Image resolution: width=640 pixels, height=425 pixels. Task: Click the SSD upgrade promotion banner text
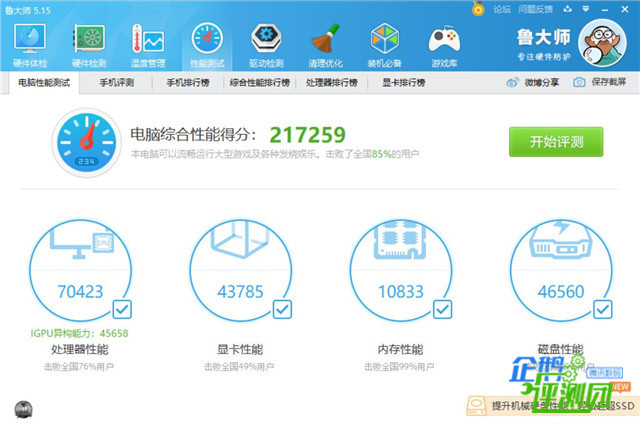click(x=563, y=406)
